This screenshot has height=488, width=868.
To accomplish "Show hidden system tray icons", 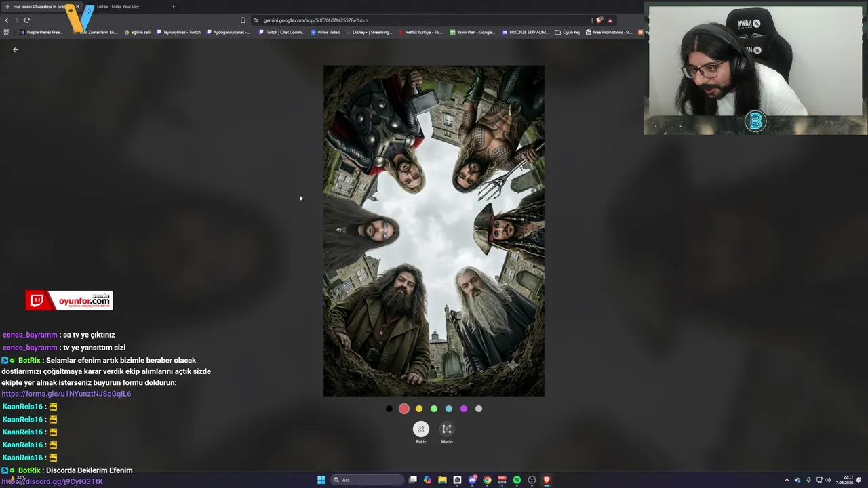I will (787, 480).
